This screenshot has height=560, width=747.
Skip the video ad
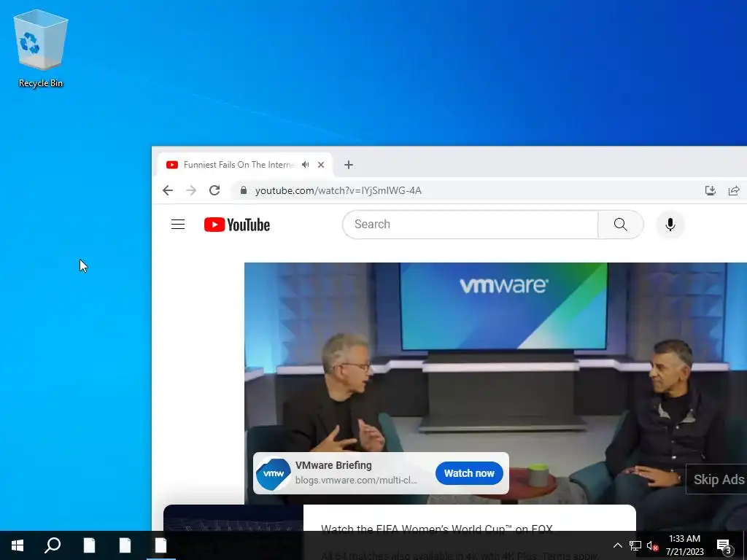pyautogui.click(x=716, y=480)
